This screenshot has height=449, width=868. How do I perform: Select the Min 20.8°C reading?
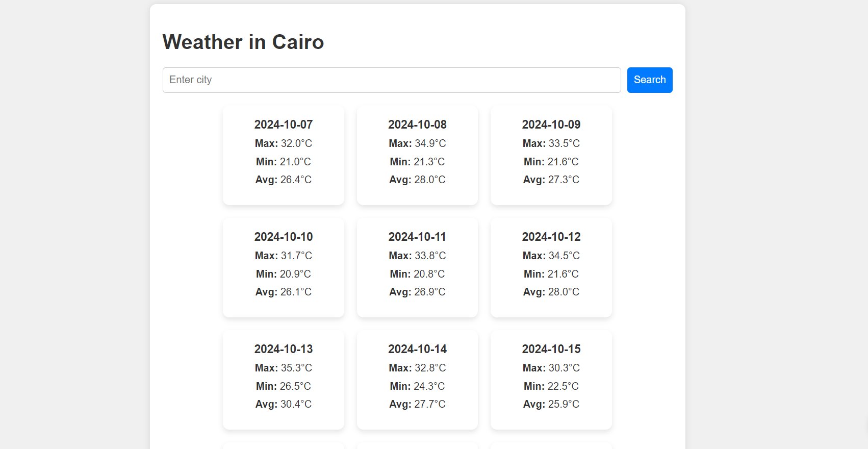click(x=417, y=274)
